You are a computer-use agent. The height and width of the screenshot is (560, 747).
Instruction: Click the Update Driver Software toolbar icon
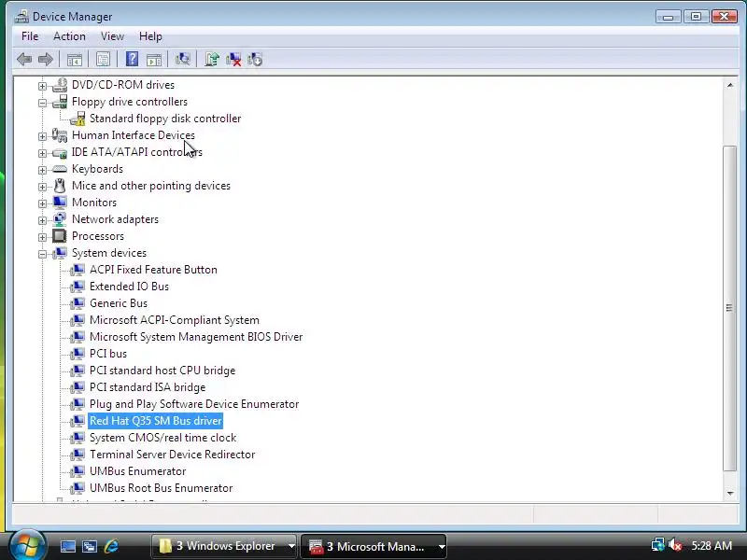pos(212,59)
